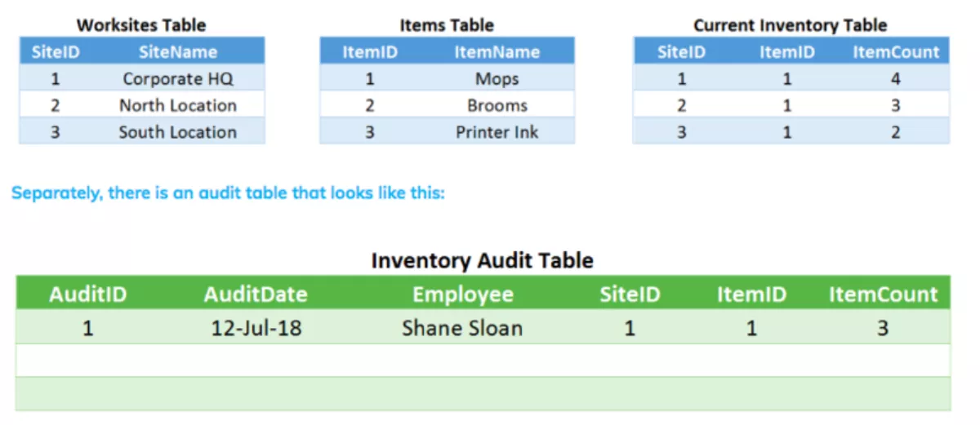Select the item count value 4
Viewport: 980px width, 425px height.
pos(896,79)
